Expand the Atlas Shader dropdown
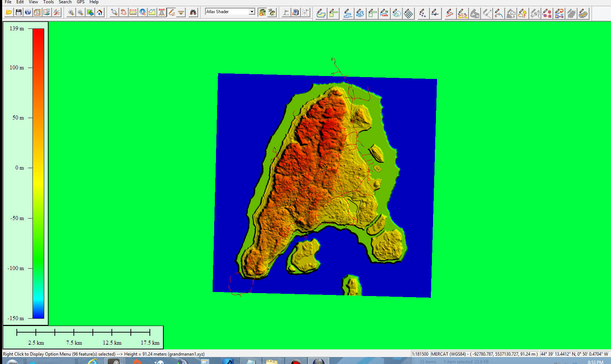The height and width of the screenshot is (364, 611). coord(252,12)
